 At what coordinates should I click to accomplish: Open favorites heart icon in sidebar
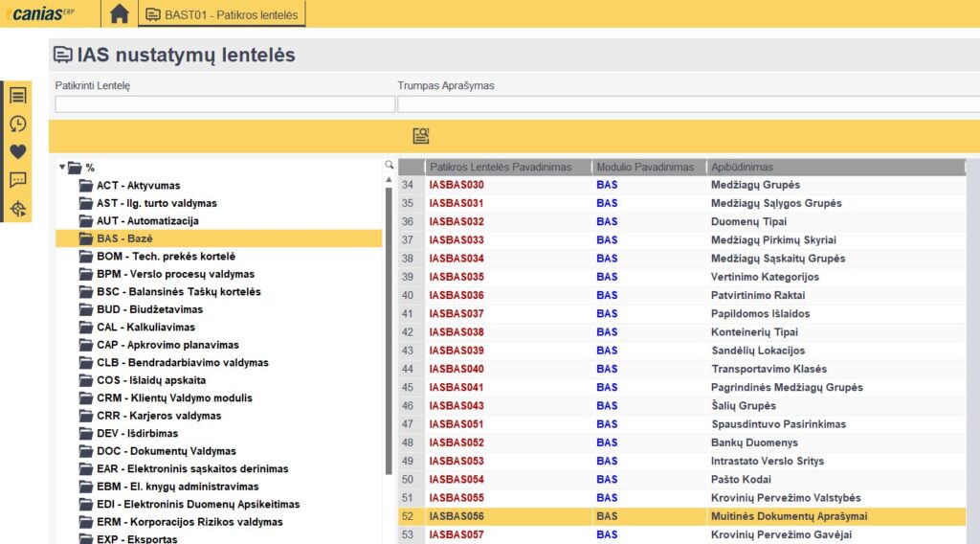pyautogui.click(x=17, y=151)
